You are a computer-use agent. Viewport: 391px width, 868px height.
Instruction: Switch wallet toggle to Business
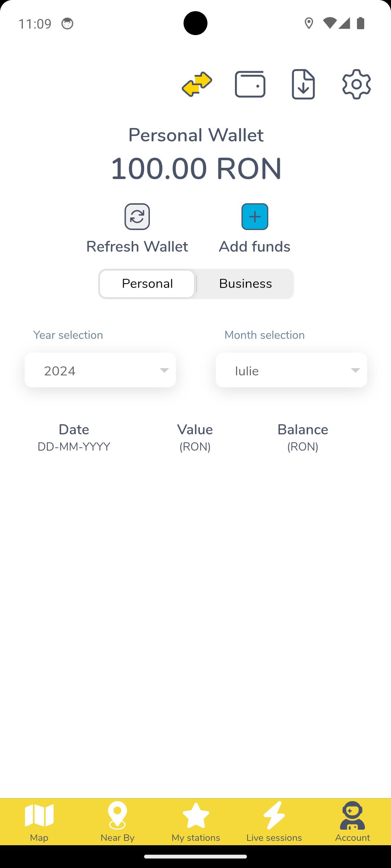pos(245,284)
